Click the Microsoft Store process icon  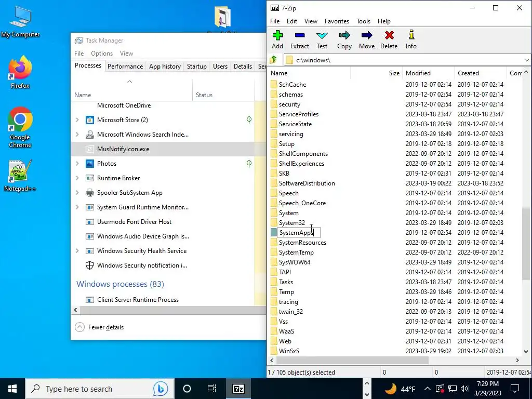pos(89,120)
